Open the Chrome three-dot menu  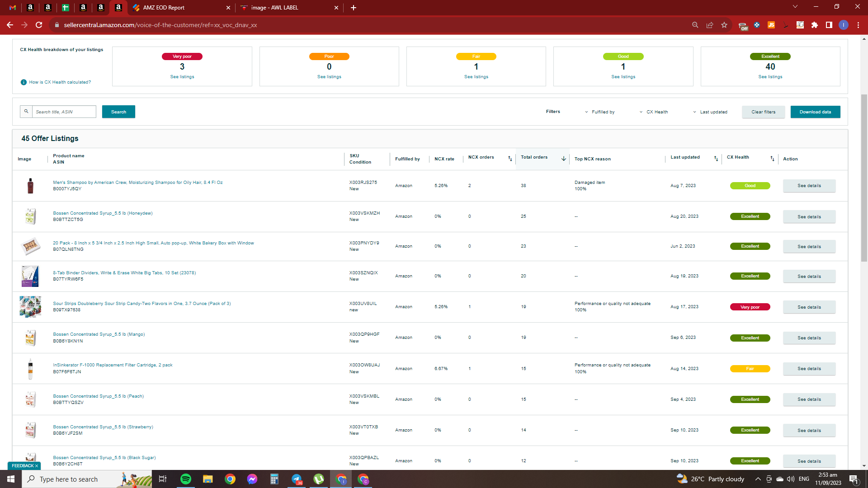click(858, 25)
